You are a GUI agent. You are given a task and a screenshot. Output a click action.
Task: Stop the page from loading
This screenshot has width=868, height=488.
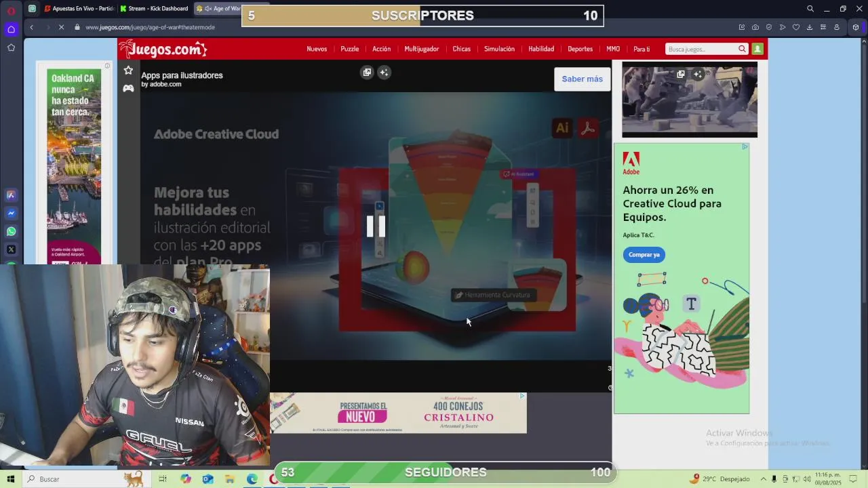(60, 27)
